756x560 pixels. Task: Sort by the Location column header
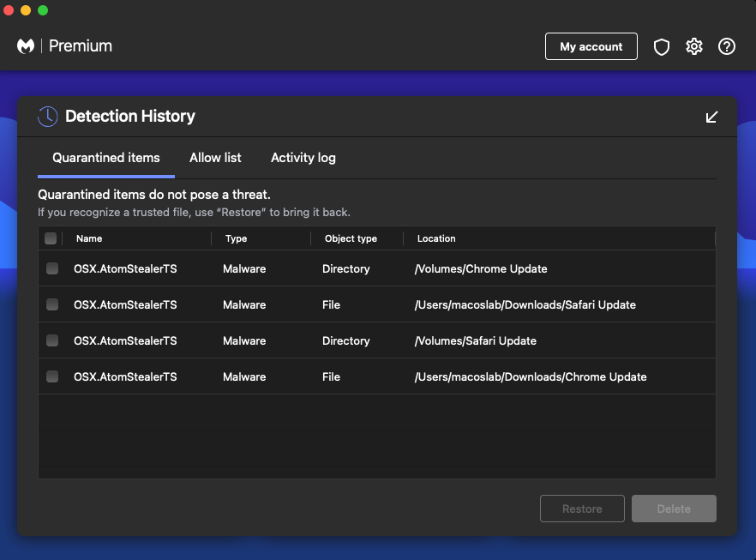(436, 238)
